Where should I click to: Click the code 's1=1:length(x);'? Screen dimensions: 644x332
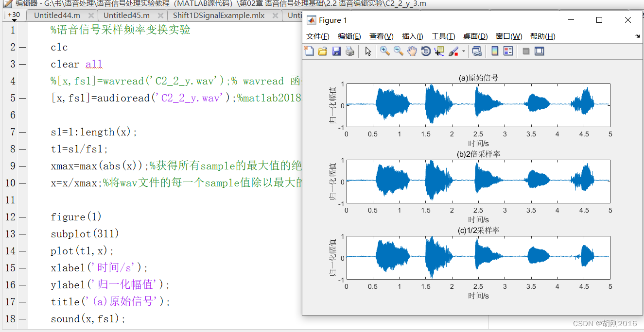[x=94, y=132]
